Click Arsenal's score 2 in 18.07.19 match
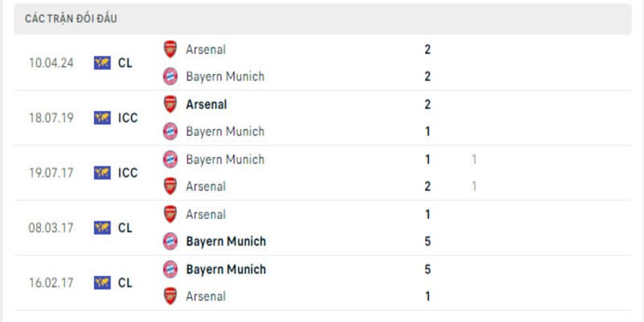 (427, 104)
